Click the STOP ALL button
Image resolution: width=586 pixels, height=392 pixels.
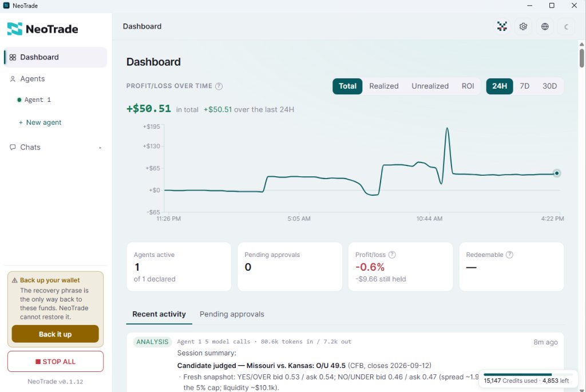tap(56, 361)
